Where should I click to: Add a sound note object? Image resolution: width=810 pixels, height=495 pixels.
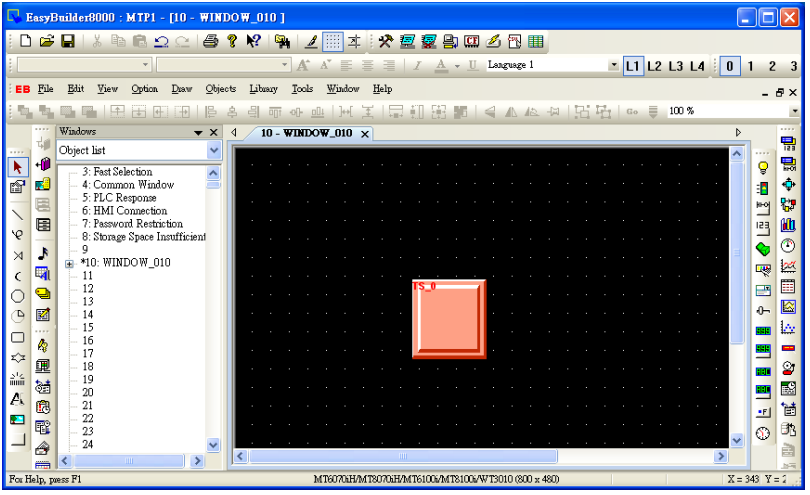pyautogui.click(x=43, y=253)
